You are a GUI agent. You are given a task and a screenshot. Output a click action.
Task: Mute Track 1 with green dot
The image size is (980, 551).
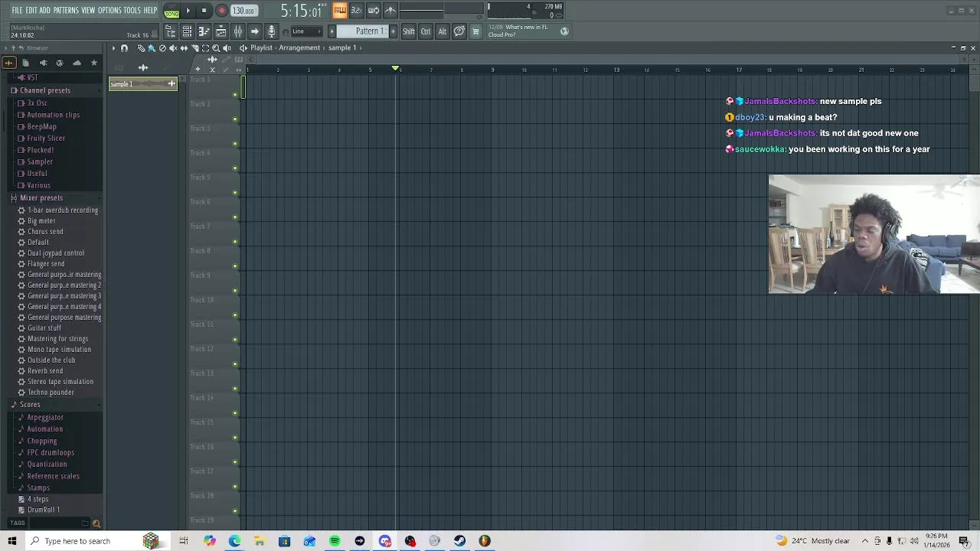pyautogui.click(x=235, y=95)
